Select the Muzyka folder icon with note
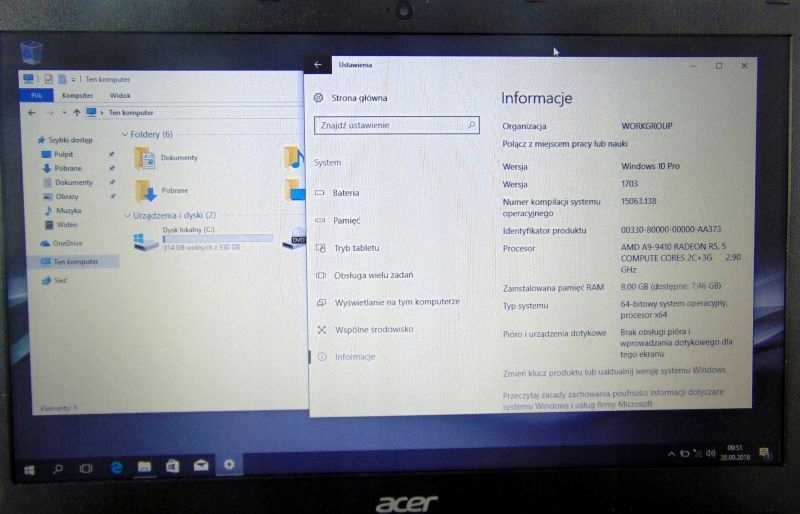800x514 pixels. [x=294, y=157]
